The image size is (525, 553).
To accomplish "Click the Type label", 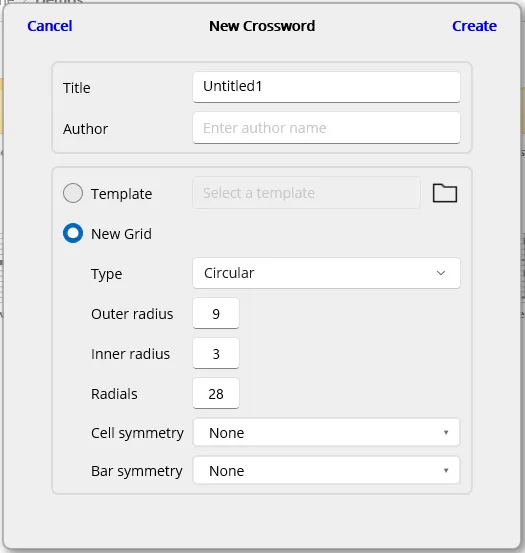I will click(106, 274).
